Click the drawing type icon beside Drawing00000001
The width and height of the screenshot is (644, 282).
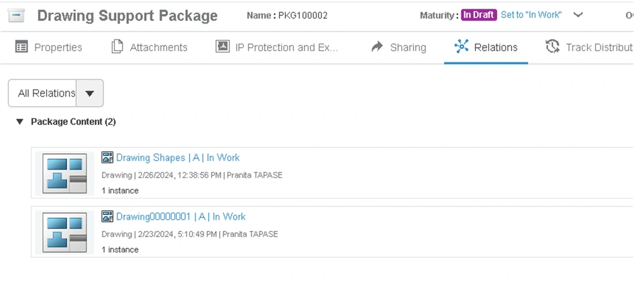[x=107, y=216]
